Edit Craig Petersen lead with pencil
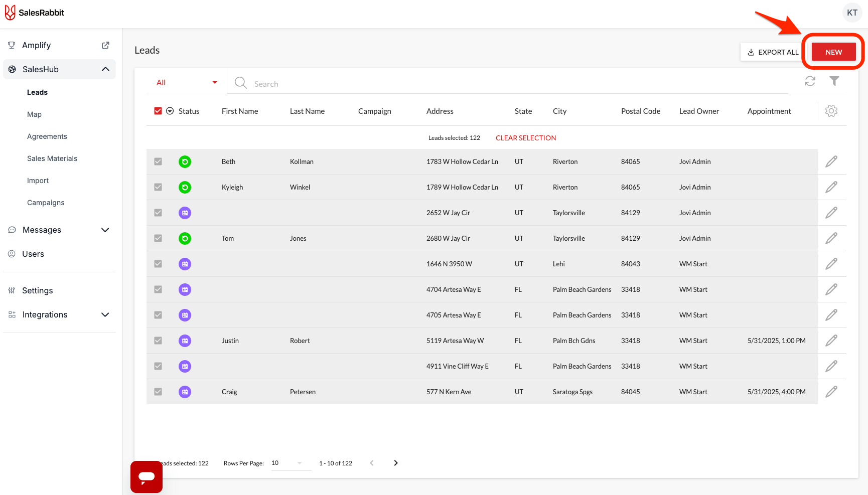 click(x=831, y=392)
